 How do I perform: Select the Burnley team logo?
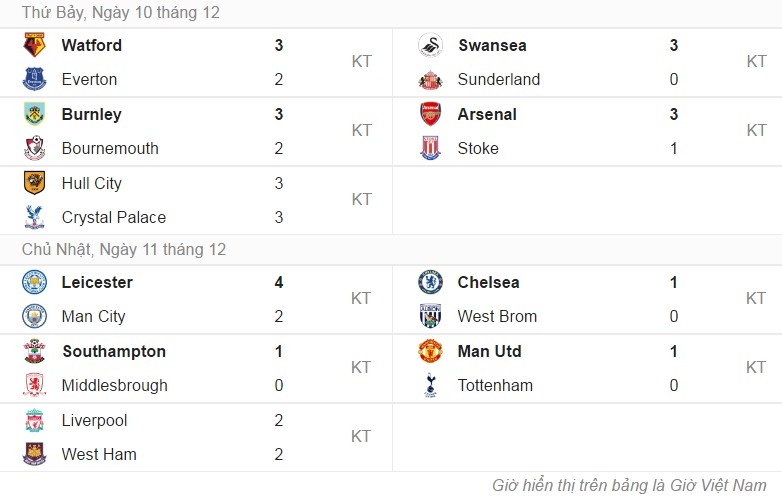(x=34, y=114)
